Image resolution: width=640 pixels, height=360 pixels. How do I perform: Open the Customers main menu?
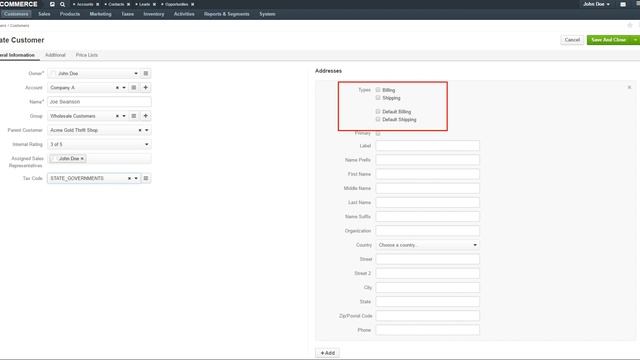pyautogui.click(x=16, y=14)
